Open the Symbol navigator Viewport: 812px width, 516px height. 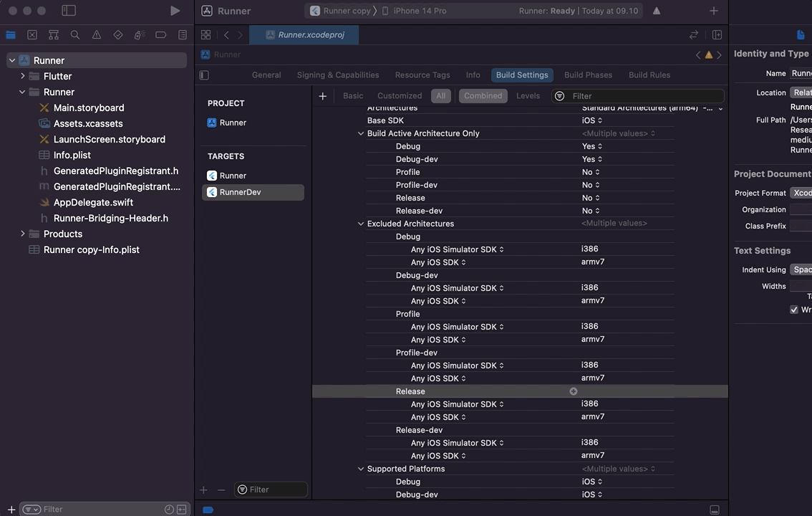53,34
